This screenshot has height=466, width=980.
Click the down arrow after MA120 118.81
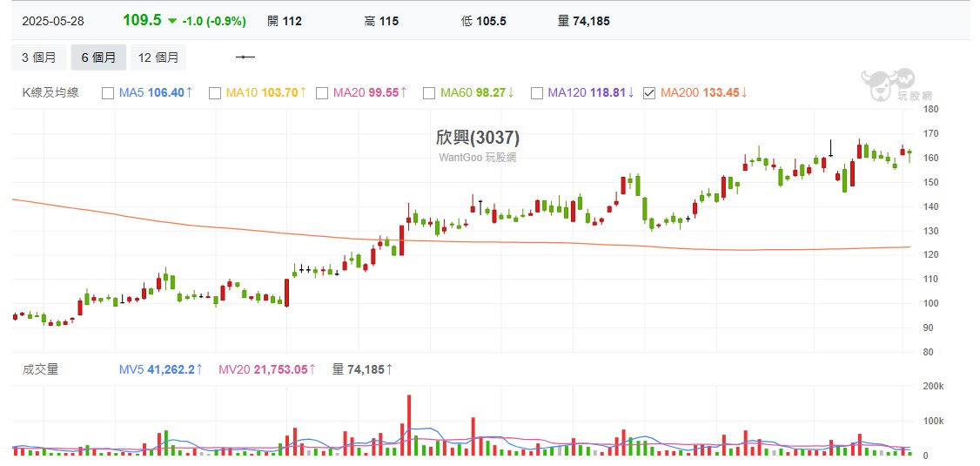click(631, 92)
